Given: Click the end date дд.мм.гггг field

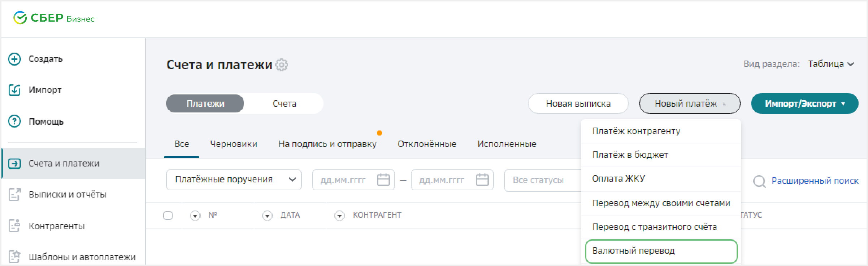Looking at the screenshot, I should [452, 180].
